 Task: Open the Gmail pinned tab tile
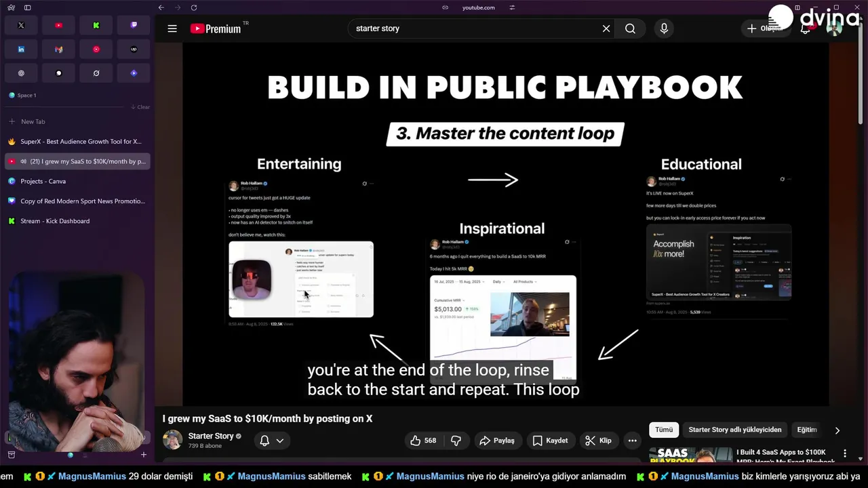coord(58,49)
